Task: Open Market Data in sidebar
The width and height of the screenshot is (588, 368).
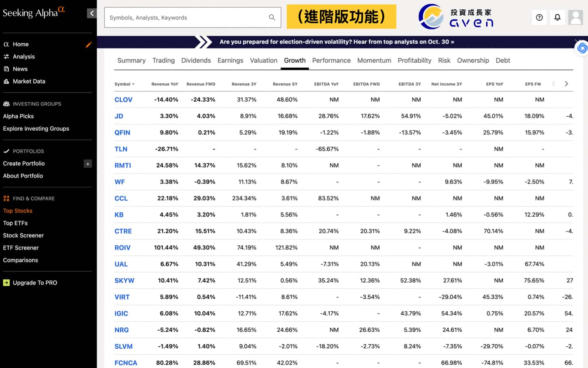Action: tap(29, 81)
